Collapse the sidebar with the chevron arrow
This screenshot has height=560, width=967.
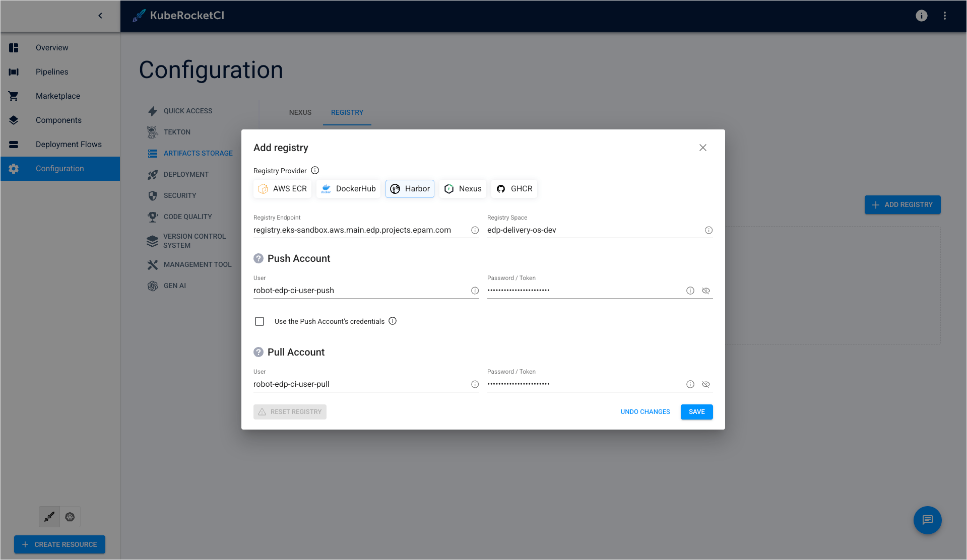tap(100, 16)
